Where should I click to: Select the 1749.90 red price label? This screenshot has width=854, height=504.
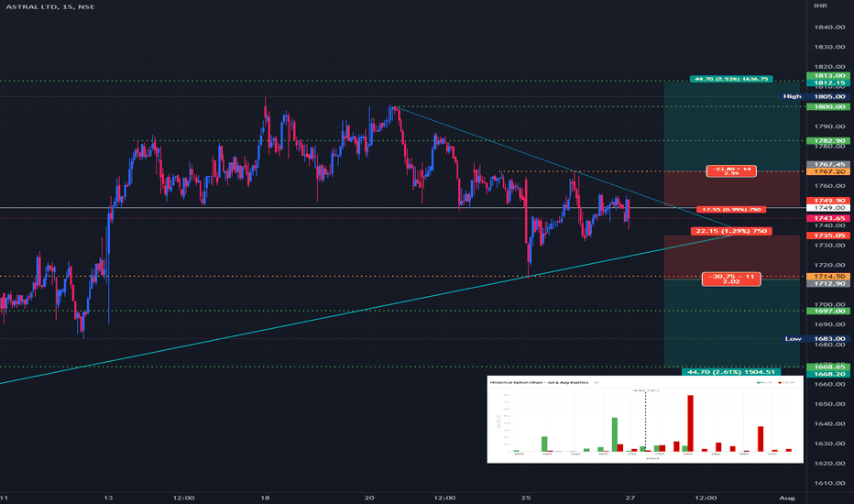pos(827,201)
